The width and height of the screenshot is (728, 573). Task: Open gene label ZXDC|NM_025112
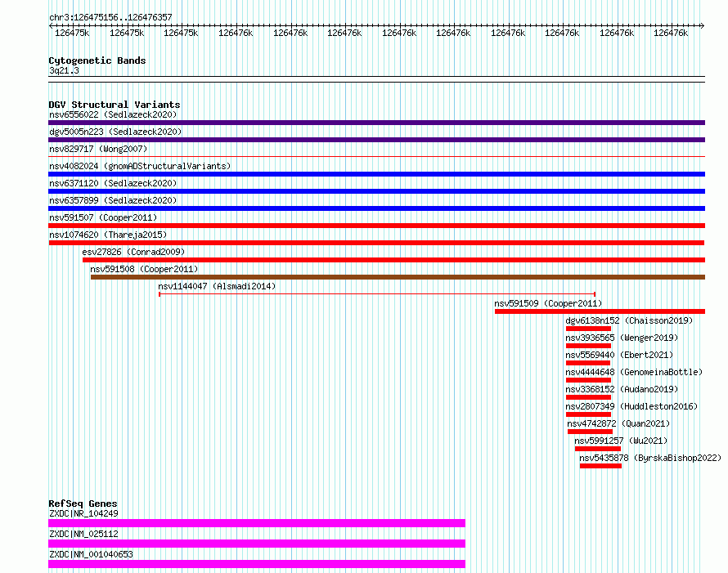pos(83,534)
